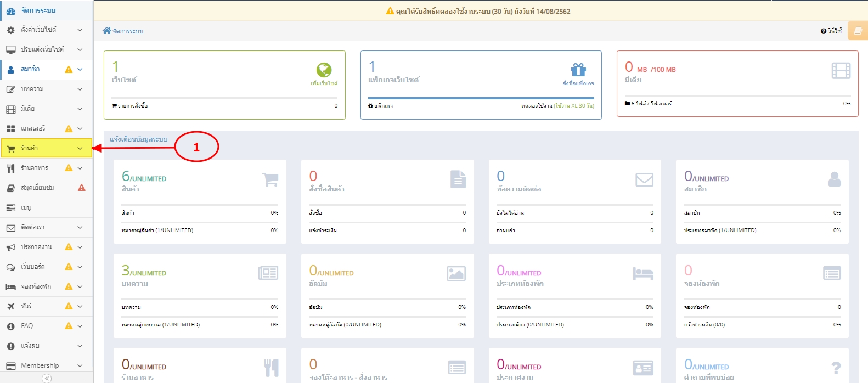Click the trial notice text in top banner
This screenshot has width=868, height=383.
[483, 11]
